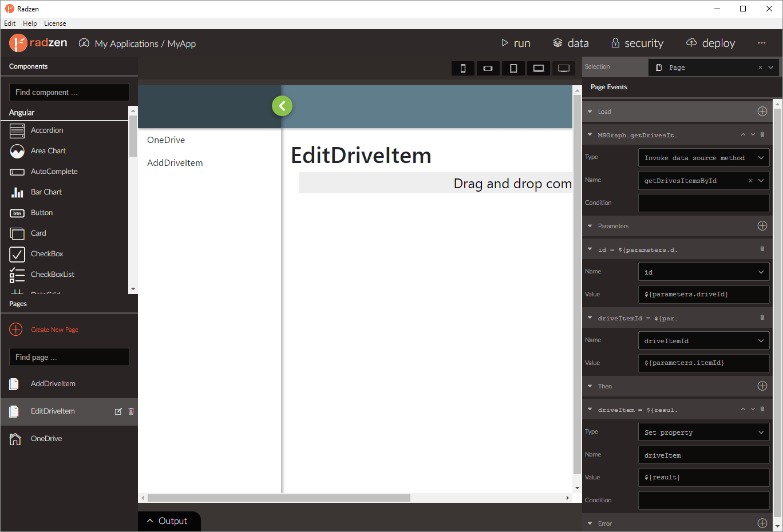This screenshot has width=783, height=532.
Task: Move MSGraph.getDrivesIt action down
Action: (753, 134)
